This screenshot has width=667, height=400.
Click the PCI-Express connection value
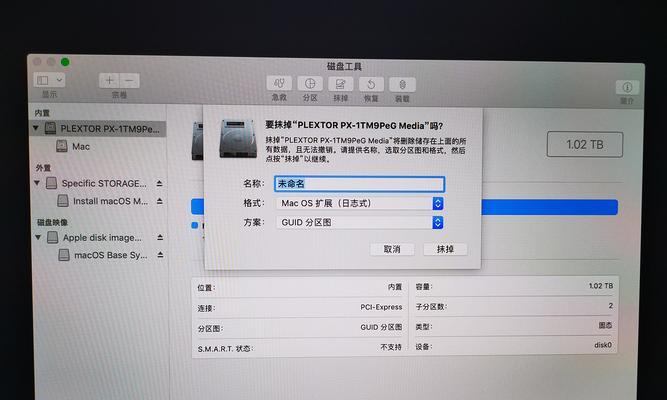[x=381, y=307]
